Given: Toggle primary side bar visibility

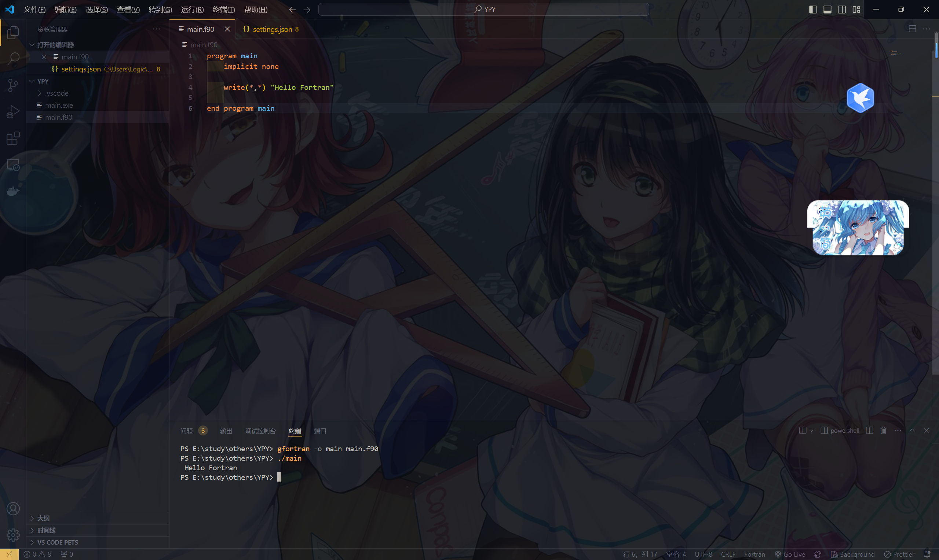Looking at the screenshot, I should pyautogui.click(x=813, y=10).
